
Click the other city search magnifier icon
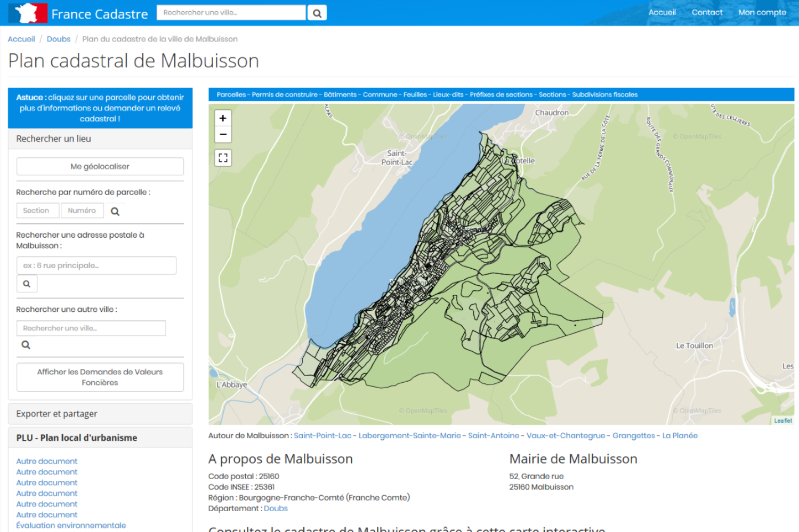25,344
